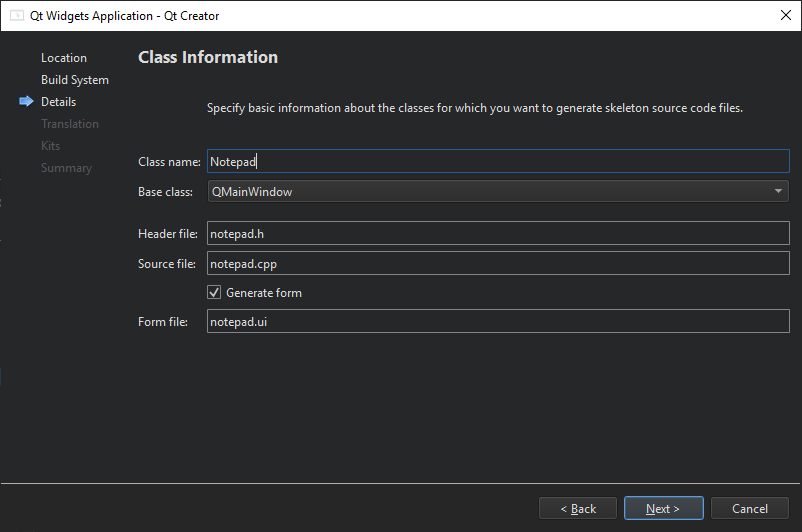The width and height of the screenshot is (802, 532).
Task: Select the Location step in sidebar
Action: coord(64,58)
